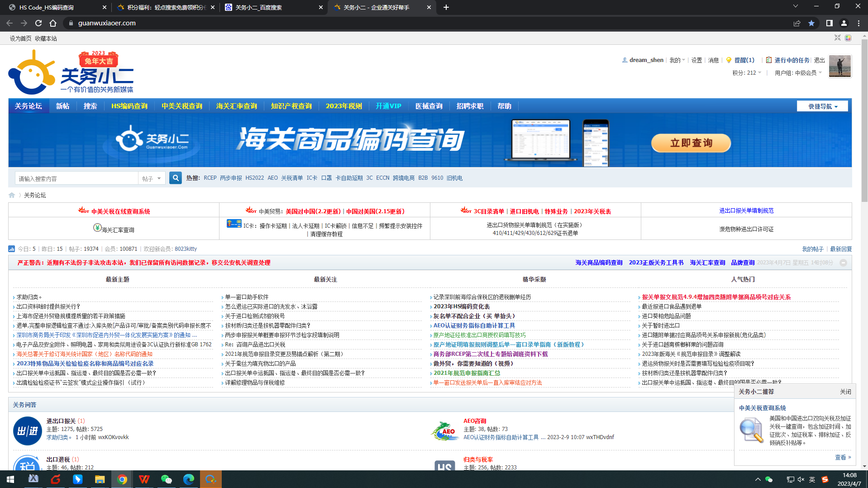Click the magnifier icon in 关务小二推荐 popup
Screen dimensions: 868x488
pos(751,430)
